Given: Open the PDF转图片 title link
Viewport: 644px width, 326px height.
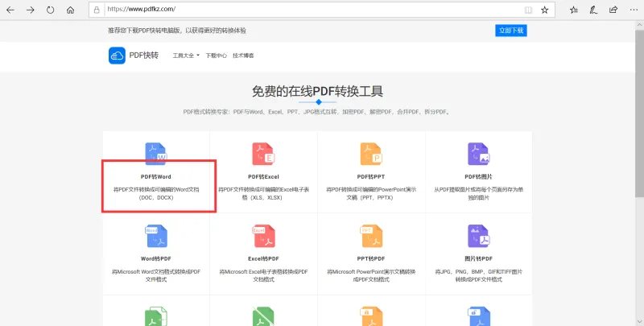Looking at the screenshot, I should 478,177.
